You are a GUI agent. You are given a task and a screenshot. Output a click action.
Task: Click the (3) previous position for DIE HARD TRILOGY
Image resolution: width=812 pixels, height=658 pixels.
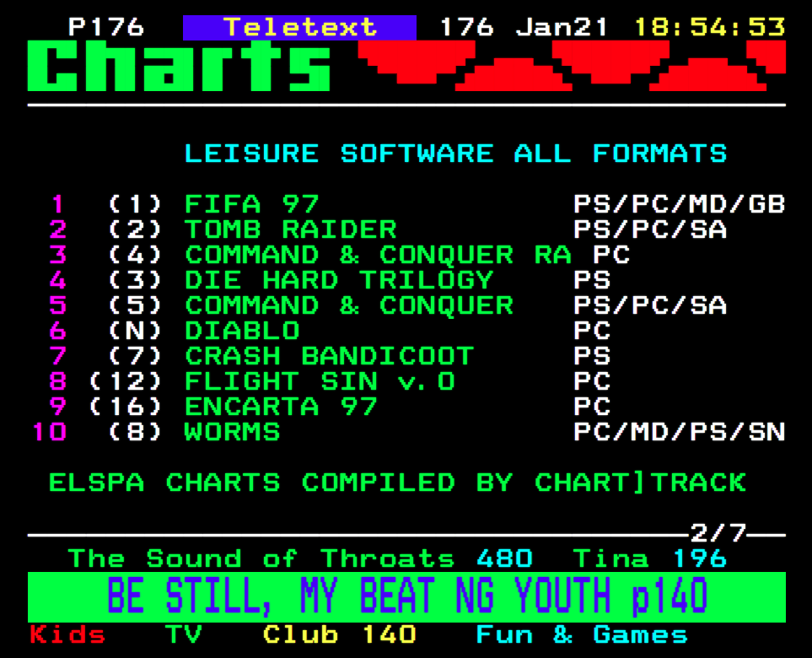point(135,280)
